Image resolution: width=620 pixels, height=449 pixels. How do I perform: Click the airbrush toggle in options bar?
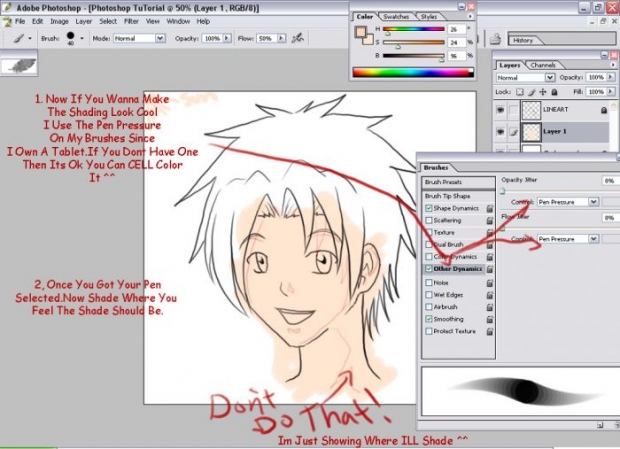tap(297, 38)
